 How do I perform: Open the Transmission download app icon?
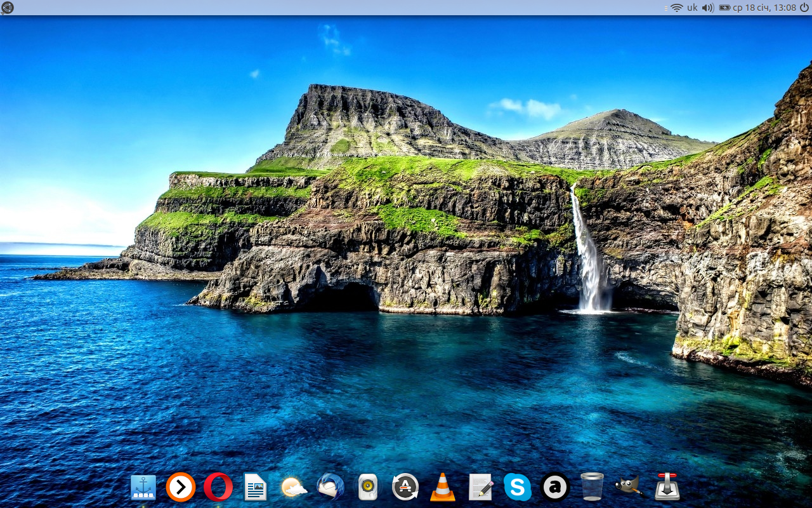[667, 487]
